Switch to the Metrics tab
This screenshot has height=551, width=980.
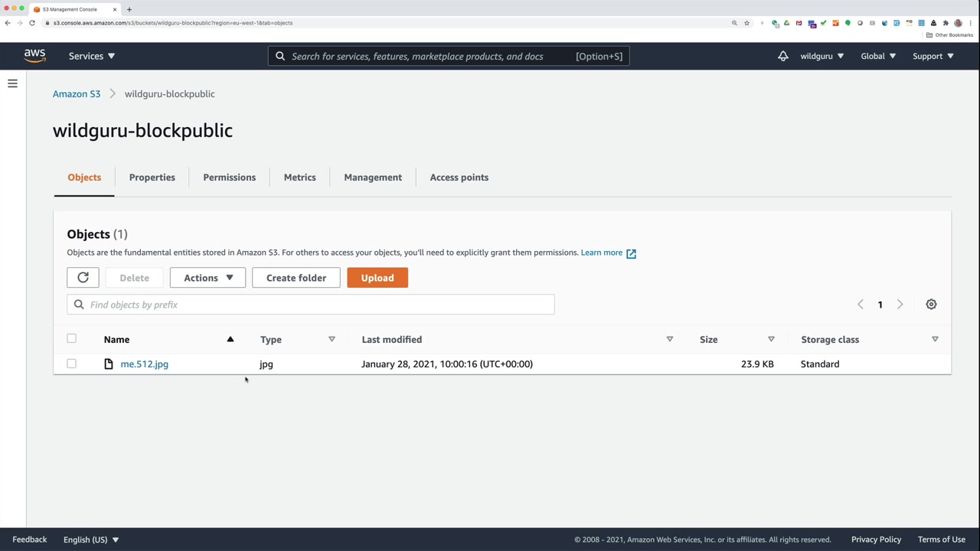pyautogui.click(x=300, y=178)
